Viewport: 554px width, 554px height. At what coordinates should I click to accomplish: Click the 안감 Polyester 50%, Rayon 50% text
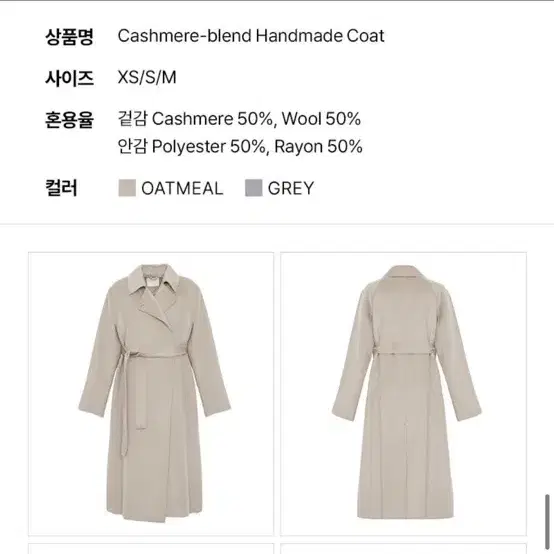(240, 146)
